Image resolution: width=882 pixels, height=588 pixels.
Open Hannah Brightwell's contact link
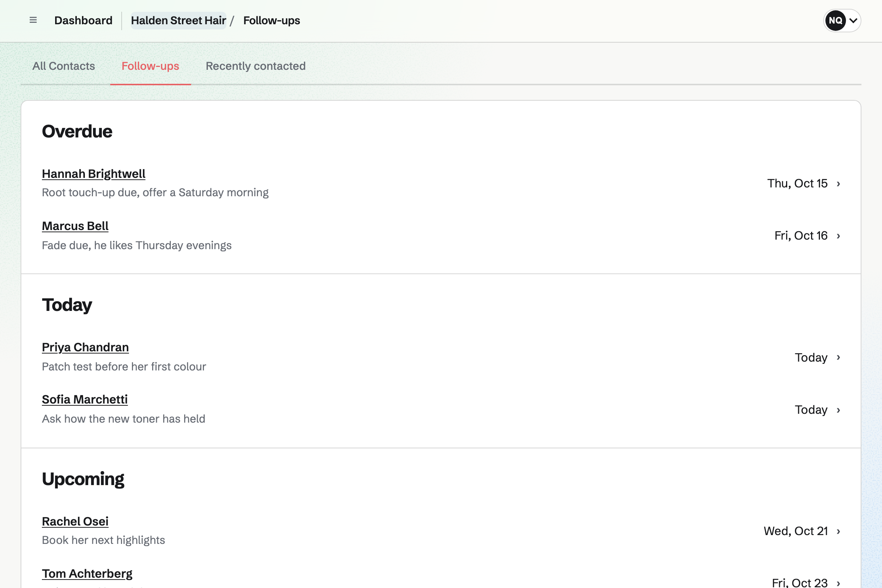click(94, 174)
